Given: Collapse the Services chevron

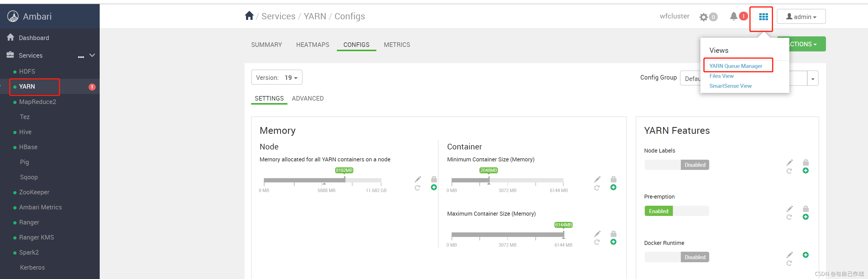Looking at the screenshot, I should click(x=92, y=55).
